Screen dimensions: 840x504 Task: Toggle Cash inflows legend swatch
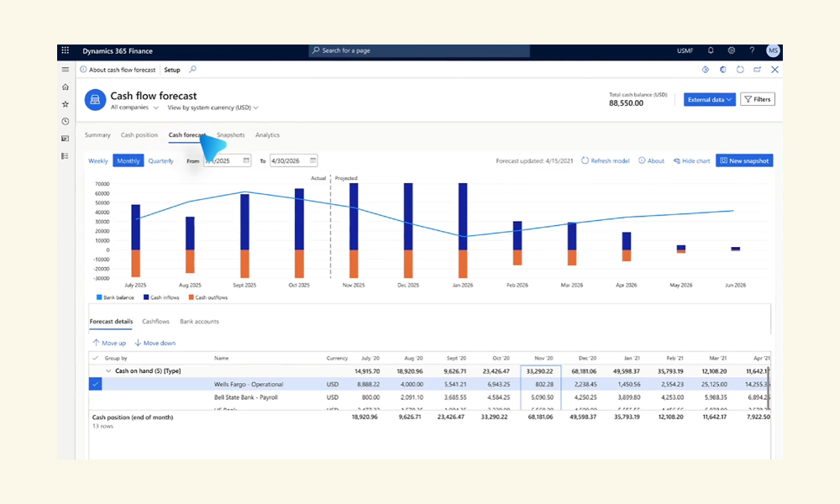coord(145,297)
